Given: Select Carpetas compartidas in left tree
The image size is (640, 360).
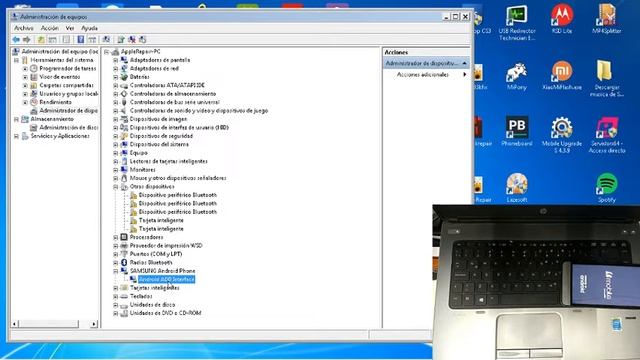Looking at the screenshot, I should (67, 85).
